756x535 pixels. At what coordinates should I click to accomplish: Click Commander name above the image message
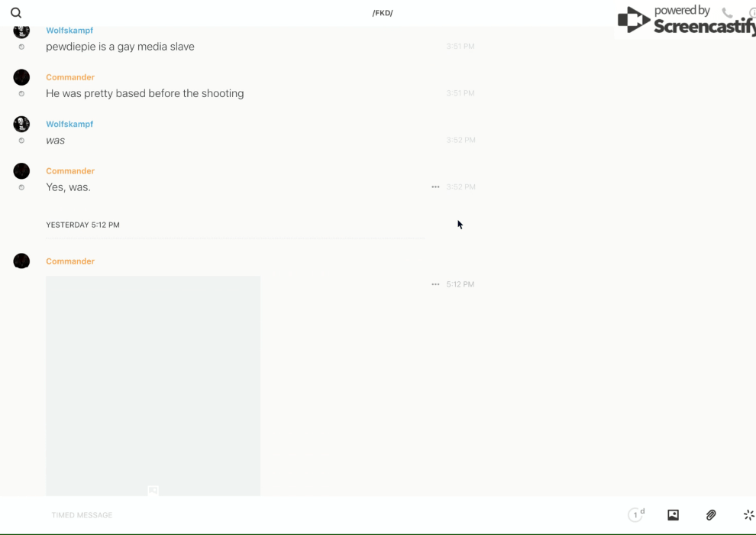point(70,261)
